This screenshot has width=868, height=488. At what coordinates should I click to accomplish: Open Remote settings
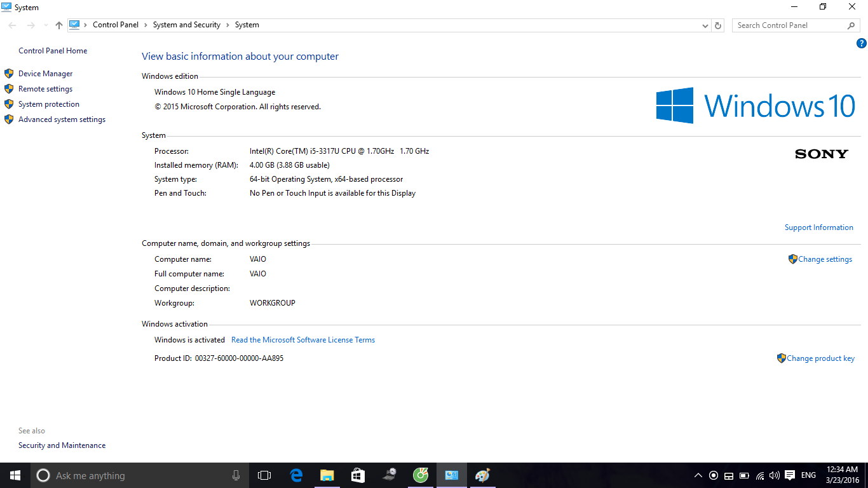pyautogui.click(x=46, y=89)
